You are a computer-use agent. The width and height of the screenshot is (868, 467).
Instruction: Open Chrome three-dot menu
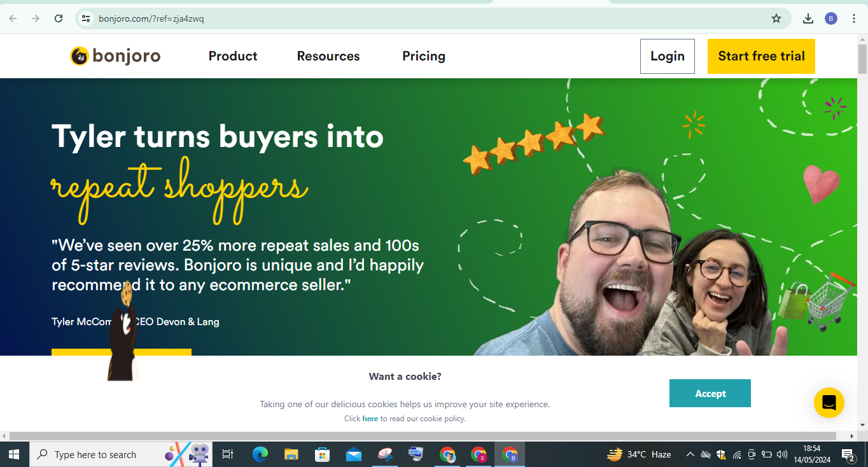[x=853, y=18]
